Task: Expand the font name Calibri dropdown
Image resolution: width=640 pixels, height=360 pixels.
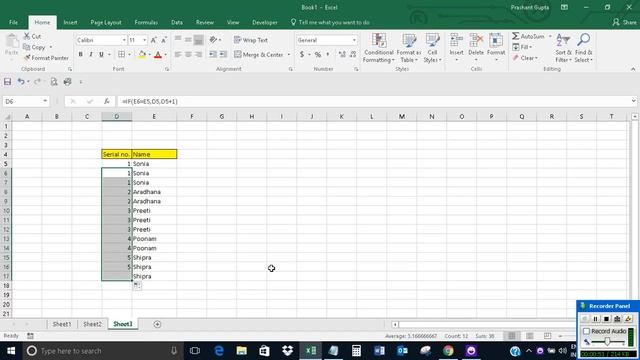Action: click(124, 40)
